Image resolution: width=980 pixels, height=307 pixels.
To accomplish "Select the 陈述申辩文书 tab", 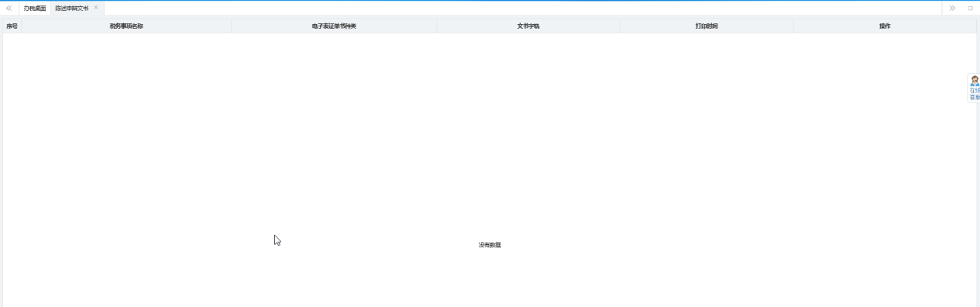I will (72, 8).
